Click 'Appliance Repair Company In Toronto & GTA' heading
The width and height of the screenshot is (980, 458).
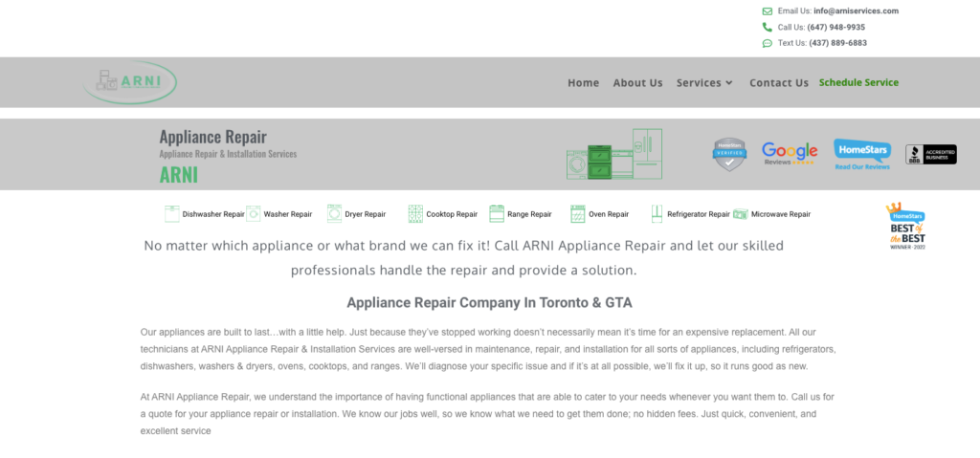click(489, 303)
